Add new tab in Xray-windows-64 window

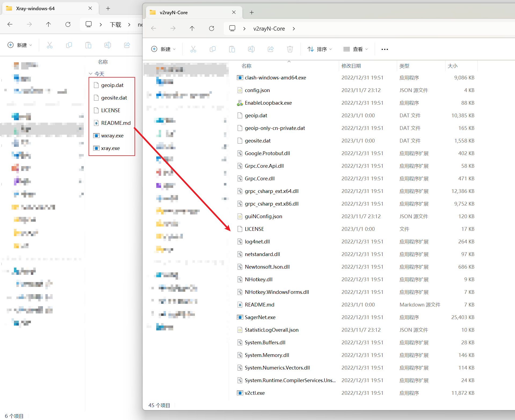(108, 8)
